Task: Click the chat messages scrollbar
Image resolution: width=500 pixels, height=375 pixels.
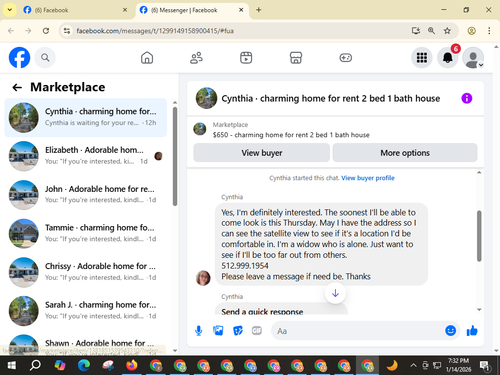Action: [x=479, y=236]
